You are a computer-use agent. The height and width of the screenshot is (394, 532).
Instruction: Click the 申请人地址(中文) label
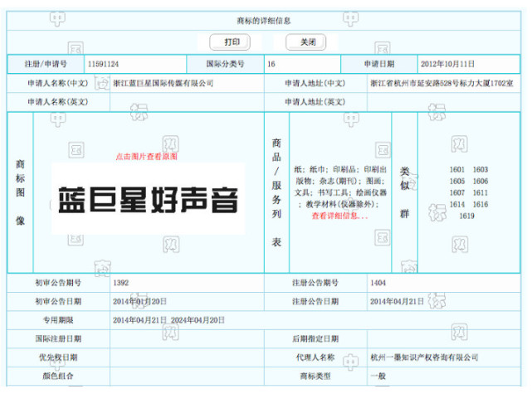click(315, 83)
